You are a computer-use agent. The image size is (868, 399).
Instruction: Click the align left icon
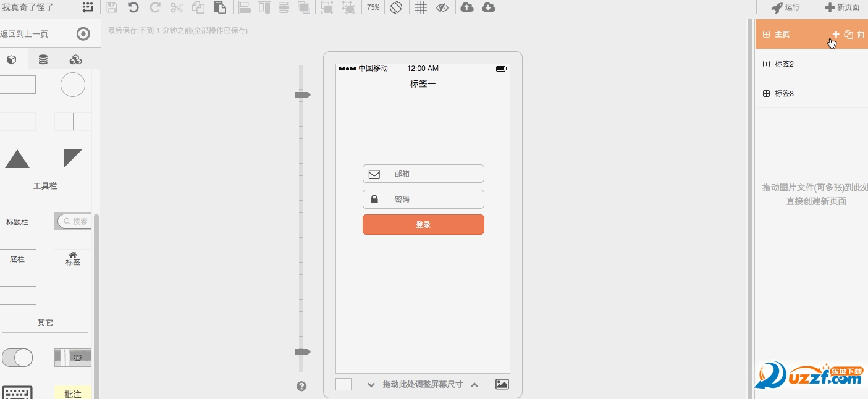point(244,7)
